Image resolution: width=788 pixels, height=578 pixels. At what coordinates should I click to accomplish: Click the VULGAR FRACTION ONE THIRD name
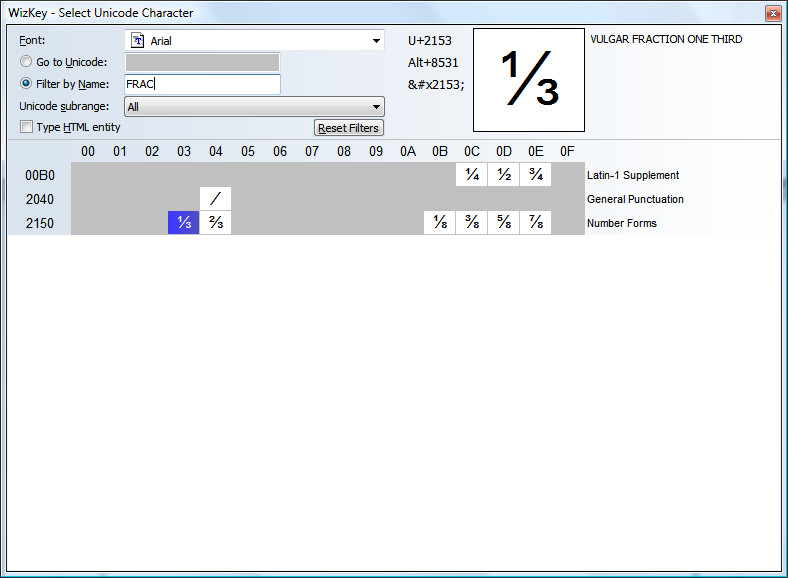[x=666, y=39]
